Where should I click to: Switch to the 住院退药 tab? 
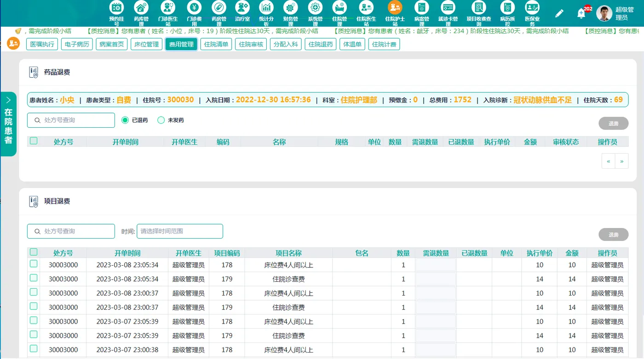pyautogui.click(x=321, y=44)
